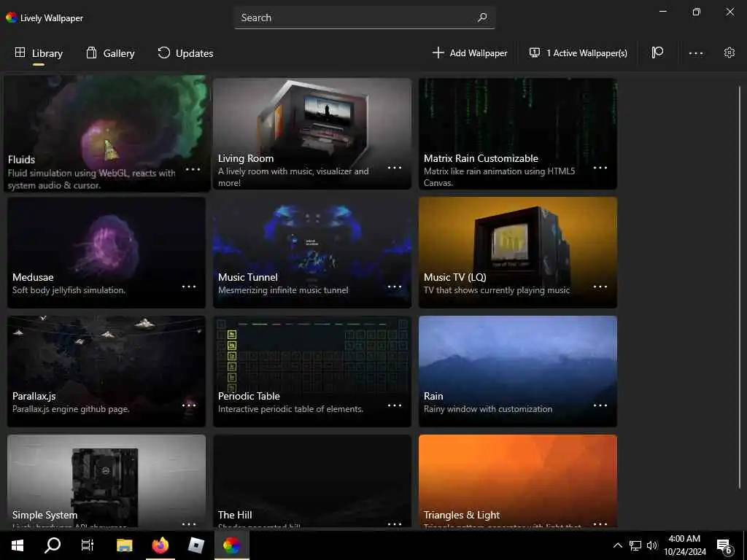747x560 pixels.
Task: Select the Music Tunnel wallpaper
Action: pyautogui.click(x=312, y=252)
